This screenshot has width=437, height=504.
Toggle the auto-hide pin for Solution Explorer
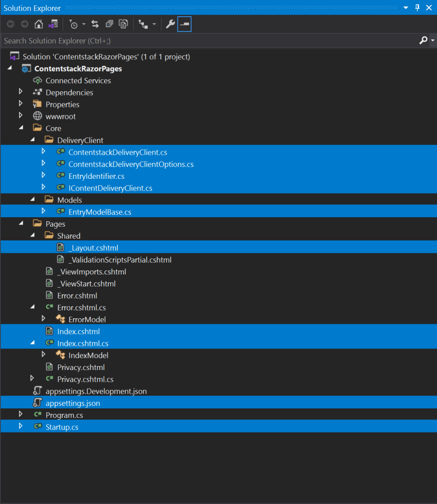point(417,8)
